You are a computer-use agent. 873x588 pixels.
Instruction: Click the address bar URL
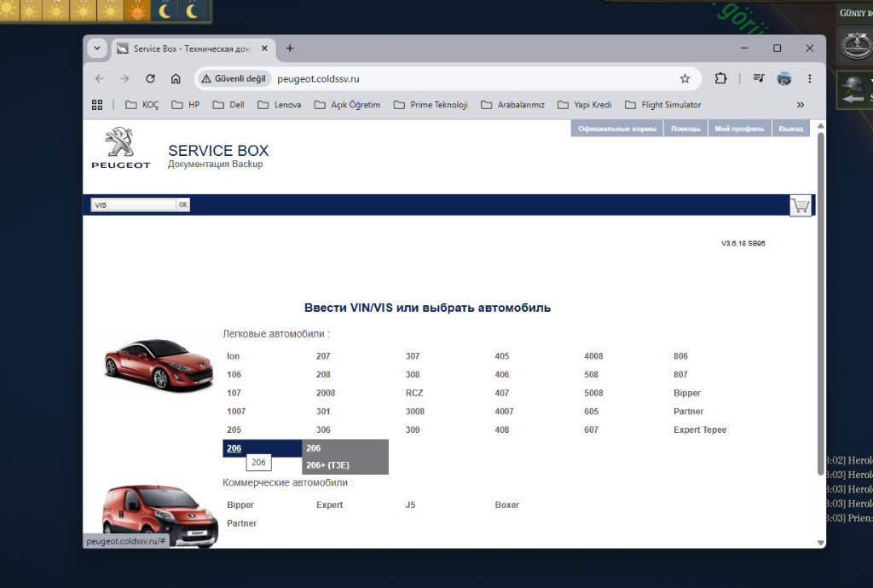[x=318, y=79]
